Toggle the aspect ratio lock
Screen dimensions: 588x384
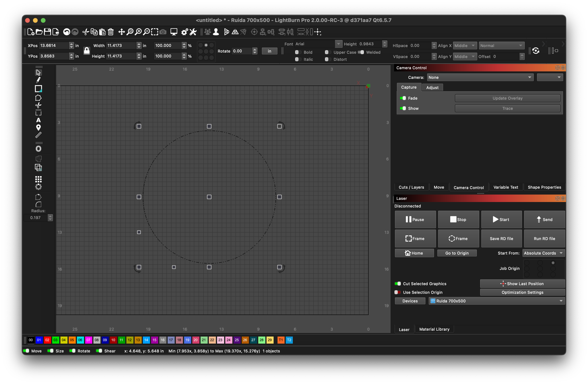coord(87,51)
